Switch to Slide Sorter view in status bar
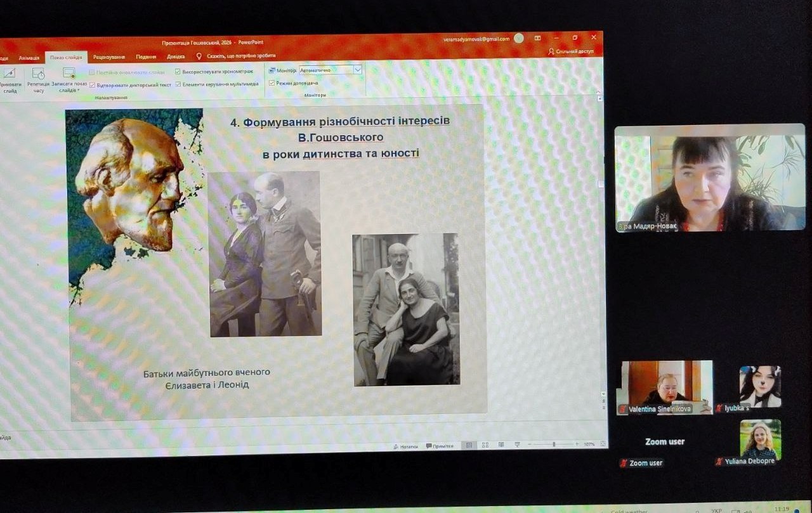Viewport: 812px width, 513px height. pos(485,445)
